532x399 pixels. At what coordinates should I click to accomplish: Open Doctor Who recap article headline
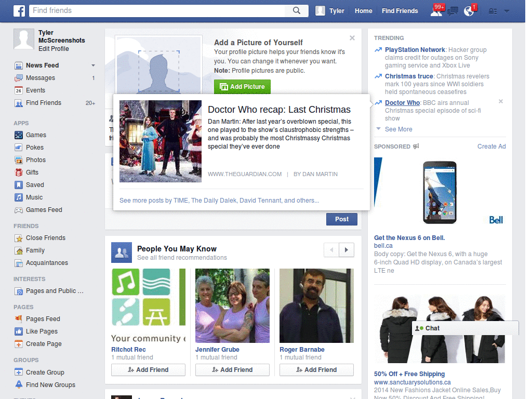[279, 110]
